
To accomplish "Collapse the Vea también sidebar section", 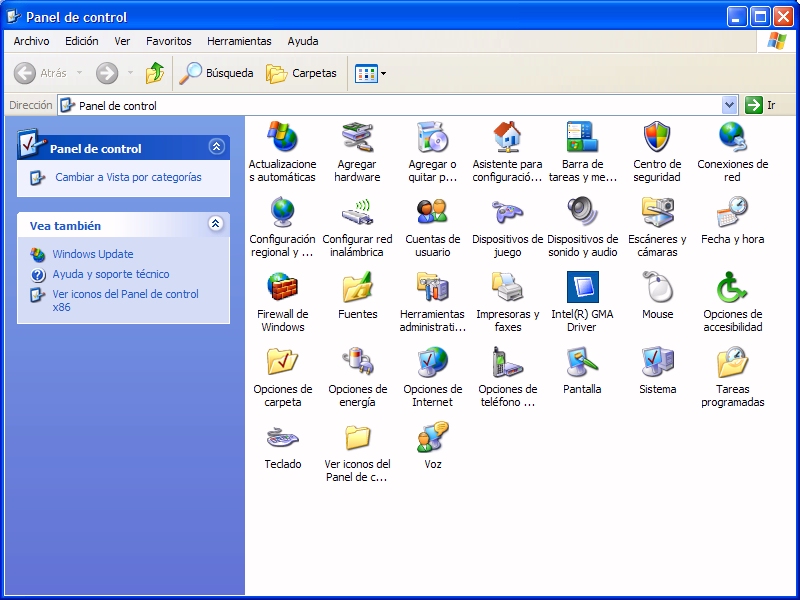I will pyautogui.click(x=216, y=223).
